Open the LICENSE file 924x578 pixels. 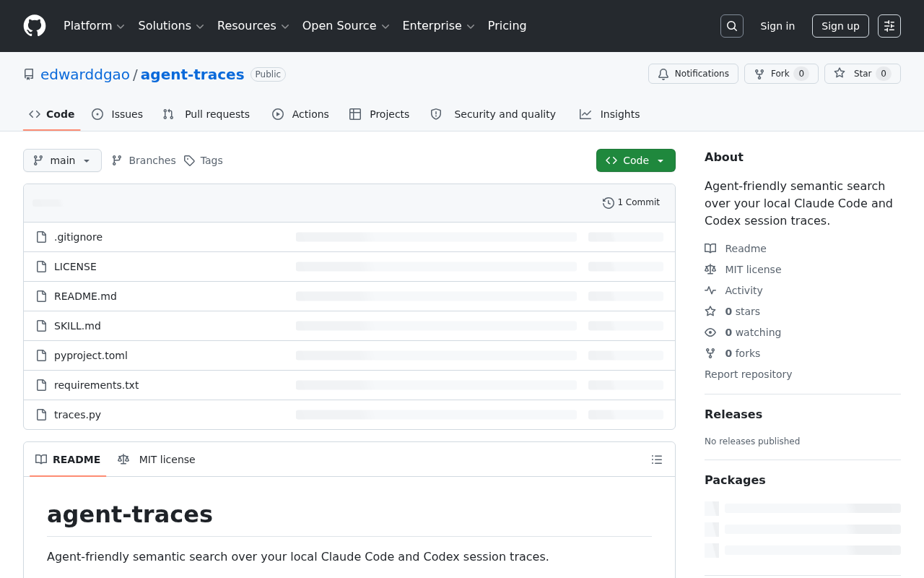pos(75,267)
